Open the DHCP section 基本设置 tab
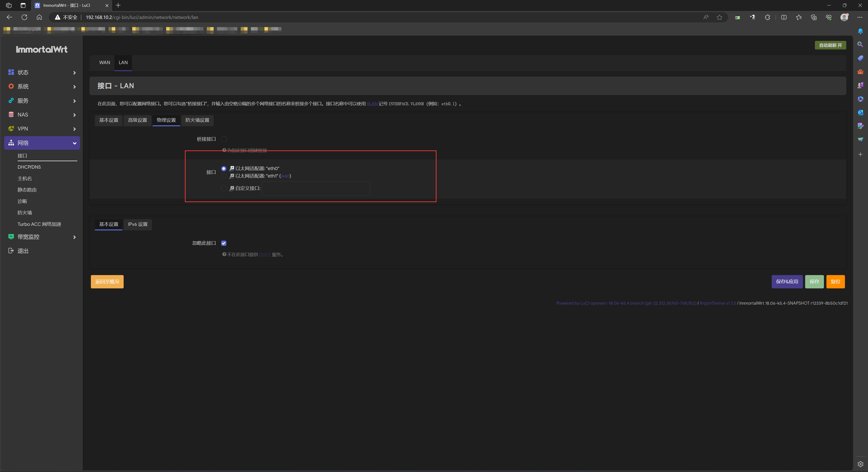 pos(108,224)
